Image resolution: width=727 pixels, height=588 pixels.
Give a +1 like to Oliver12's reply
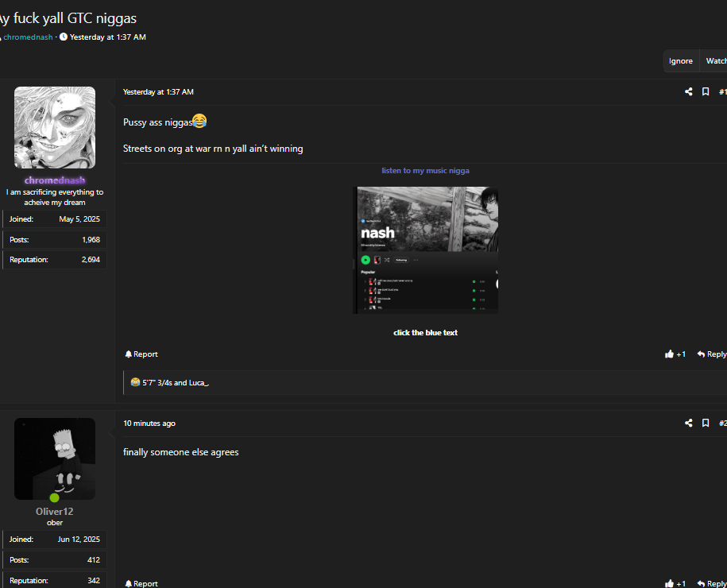tap(675, 583)
